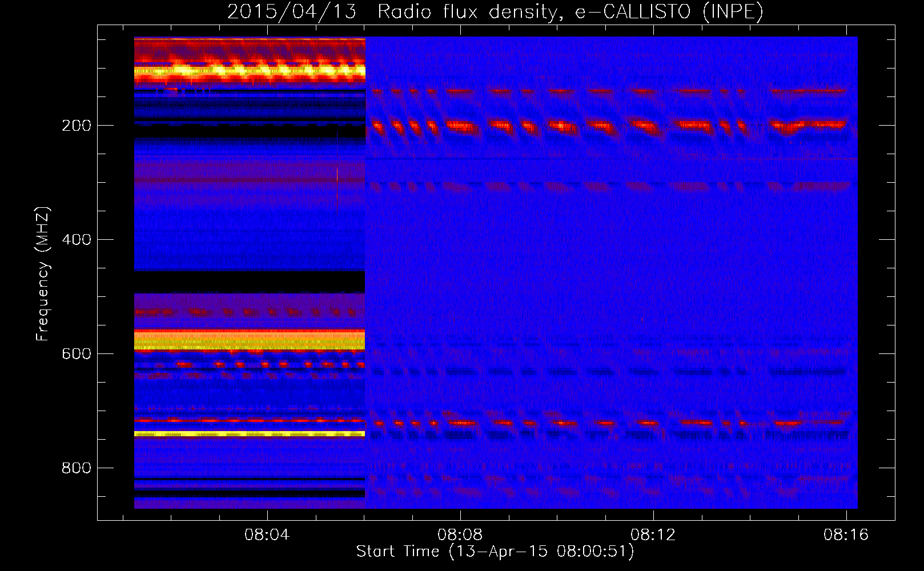Click the 600 frequency tick label
Viewport: 924px width, 571px height.
pos(77,354)
